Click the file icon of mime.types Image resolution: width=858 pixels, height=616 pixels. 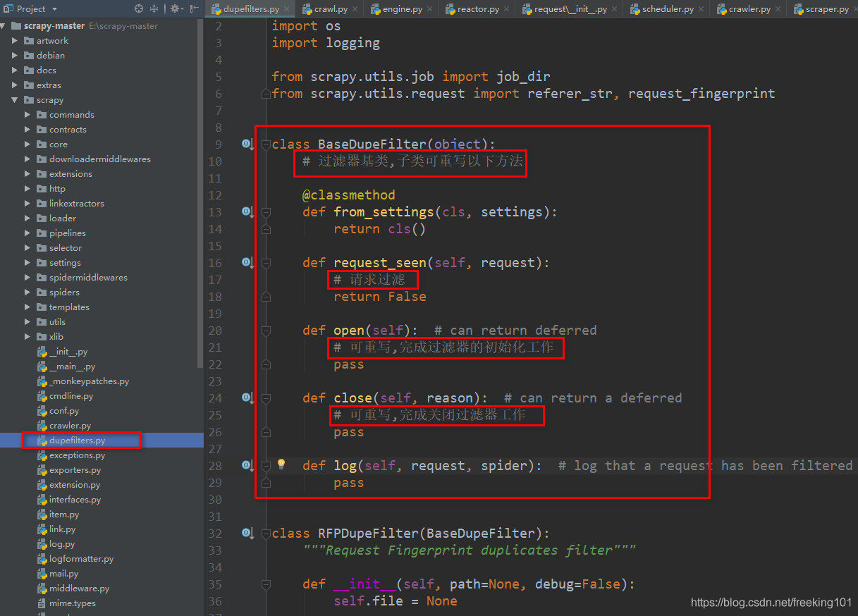point(42,603)
